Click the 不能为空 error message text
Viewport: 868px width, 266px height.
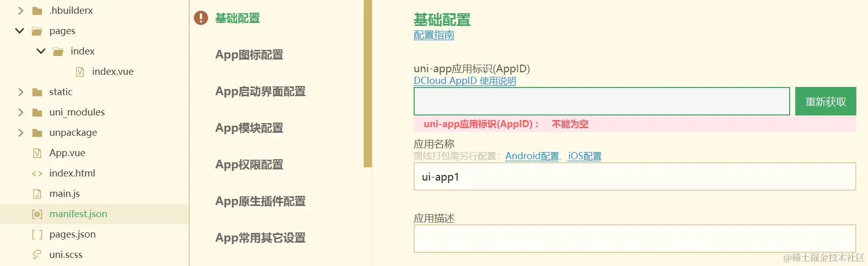click(570, 124)
